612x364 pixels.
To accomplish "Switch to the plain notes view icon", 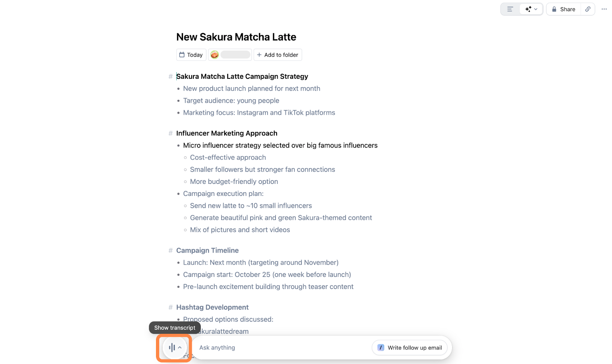I will pos(510,9).
